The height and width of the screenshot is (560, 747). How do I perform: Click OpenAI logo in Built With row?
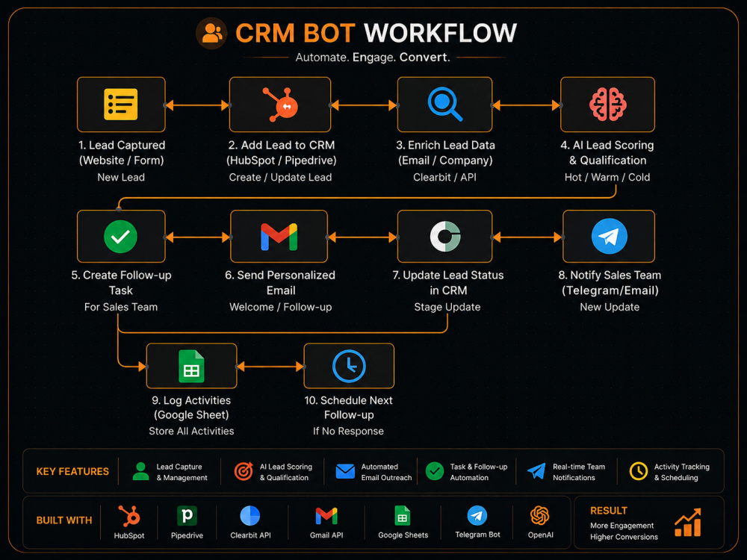pyautogui.click(x=540, y=516)
